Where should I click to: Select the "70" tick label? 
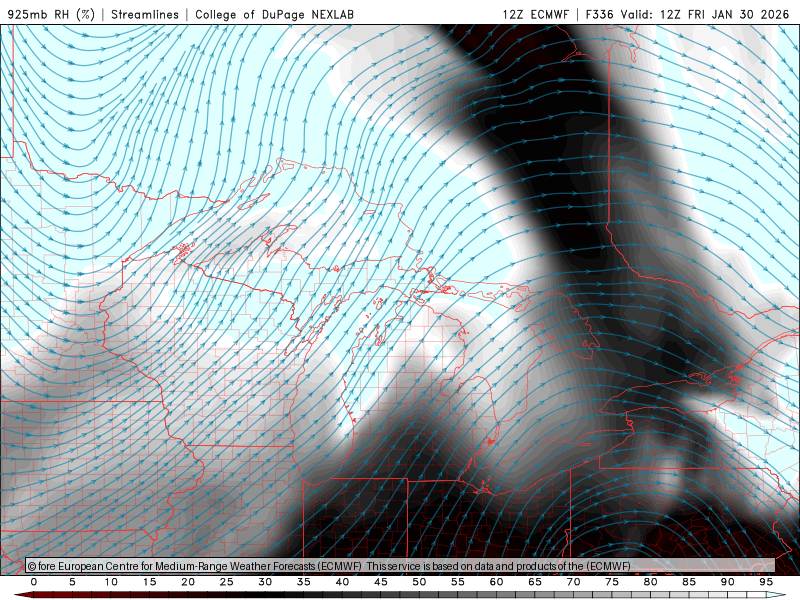(573, 582)
